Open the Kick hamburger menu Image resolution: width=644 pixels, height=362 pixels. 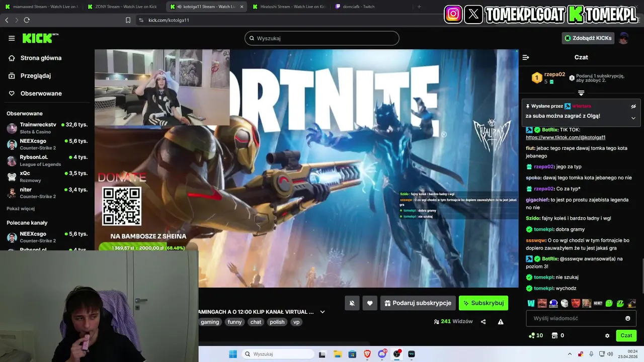[x=12, y=38]
